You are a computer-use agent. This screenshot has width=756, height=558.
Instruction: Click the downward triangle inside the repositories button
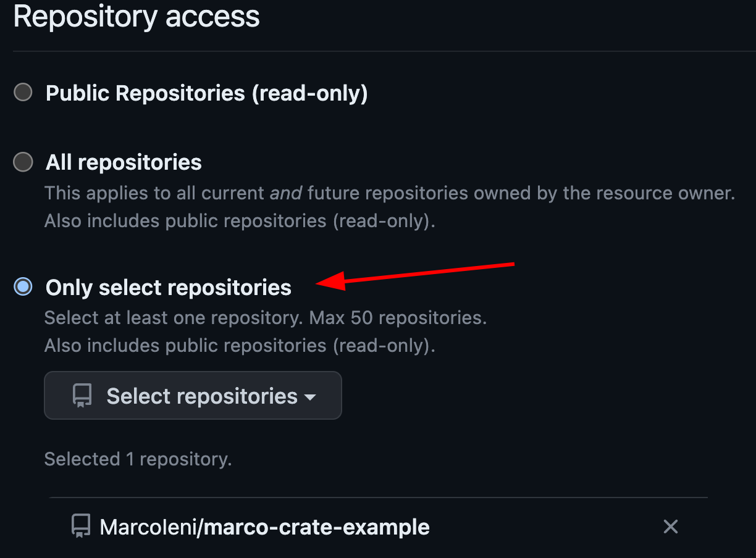[x=311, y=398]
